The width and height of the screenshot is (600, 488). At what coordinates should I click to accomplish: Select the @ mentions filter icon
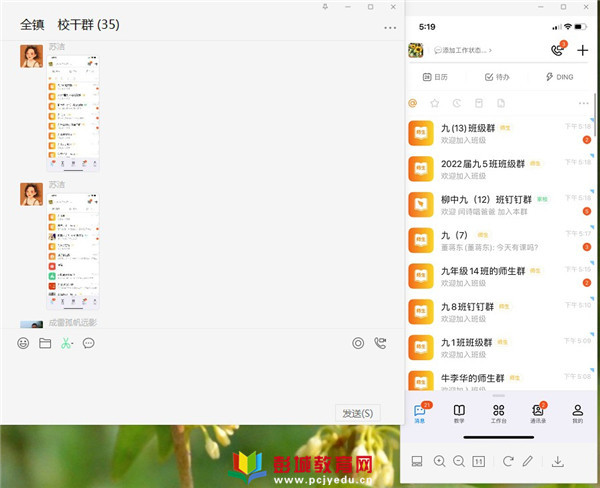pos(412,103)
